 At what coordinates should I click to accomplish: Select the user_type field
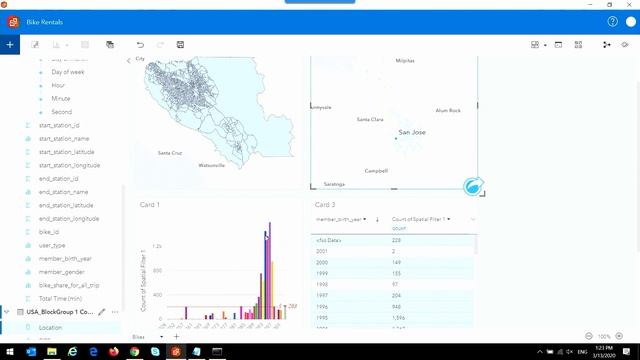pos(52,245)
